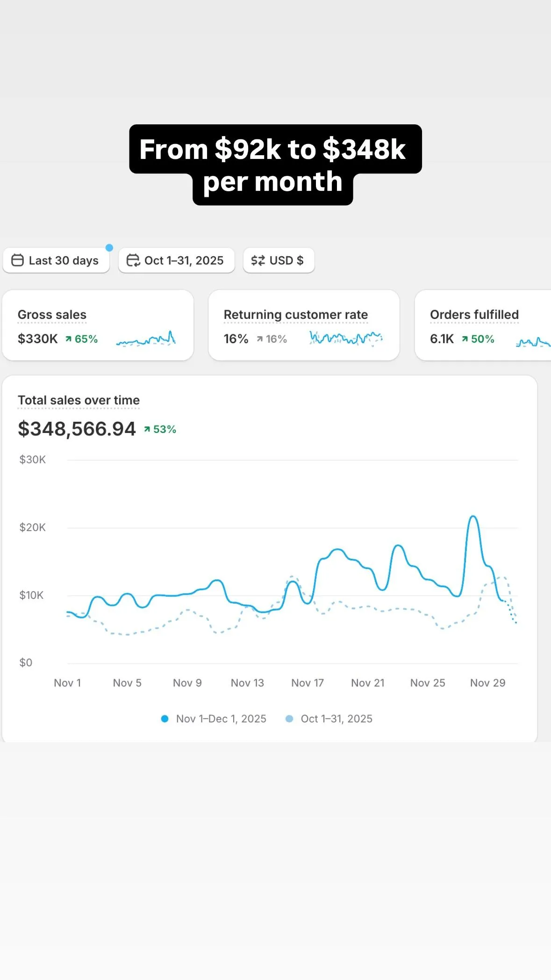Click the Returning customer rate sparkline

[x=346, y=338]
